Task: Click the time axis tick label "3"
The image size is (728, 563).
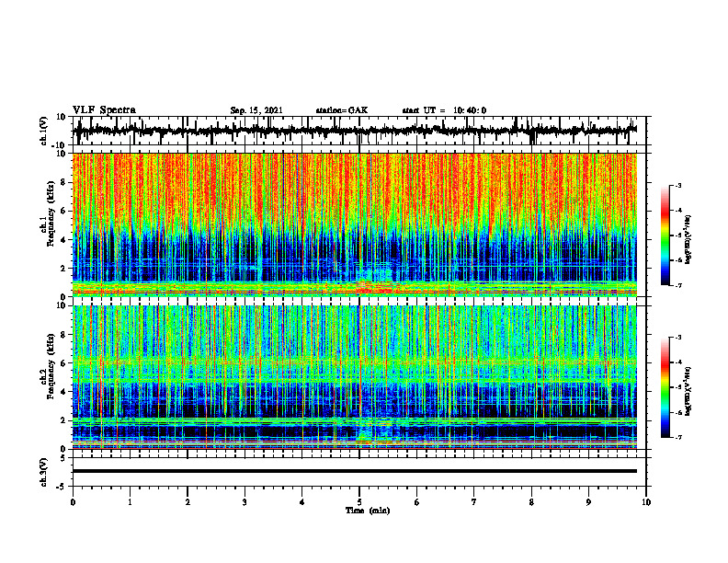Action: tap(245, 502)
